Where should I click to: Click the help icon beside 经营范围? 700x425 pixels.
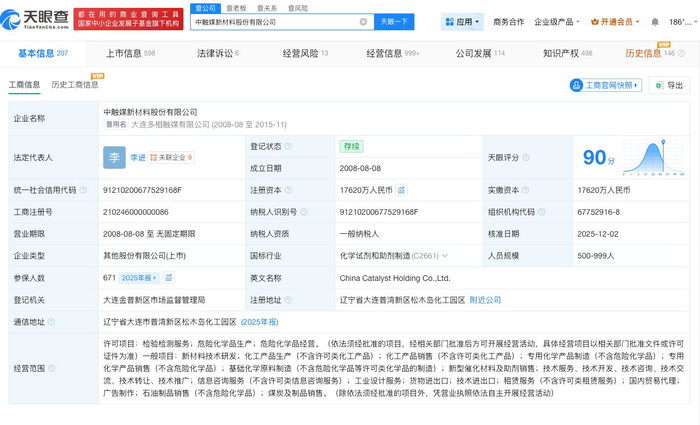(x=52, y=368)
